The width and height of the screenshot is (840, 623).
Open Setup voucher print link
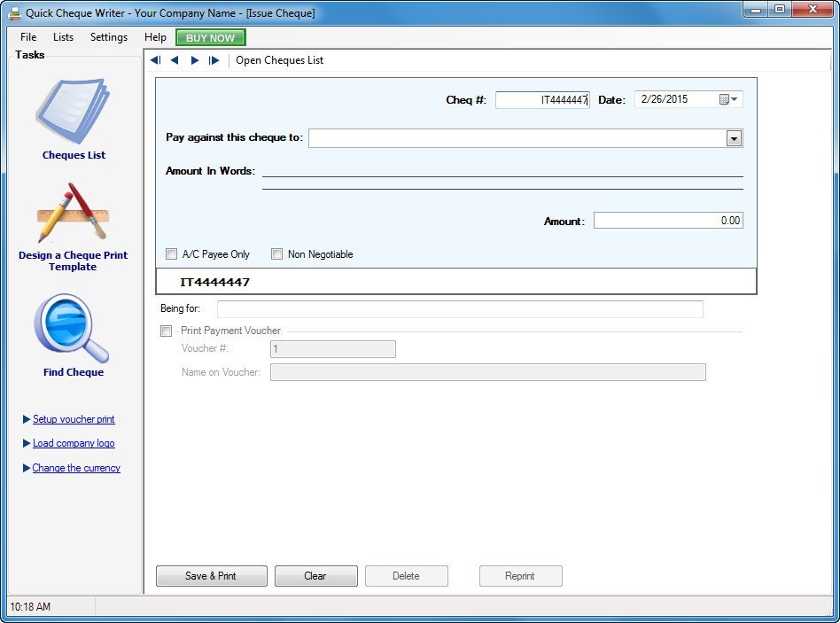click(74, 419)
